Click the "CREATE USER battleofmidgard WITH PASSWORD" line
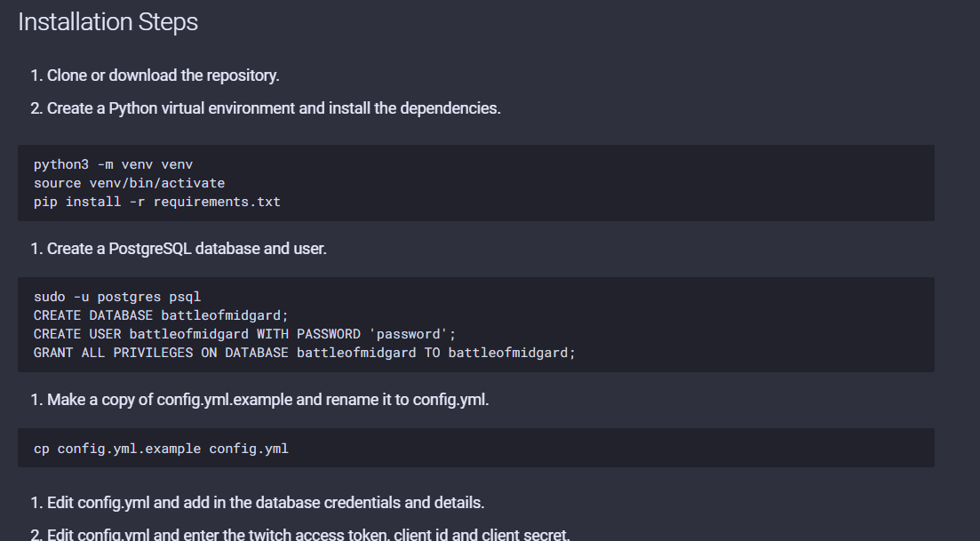The height and width of the screenshot is (541, 980). click(x=245, y=334)
